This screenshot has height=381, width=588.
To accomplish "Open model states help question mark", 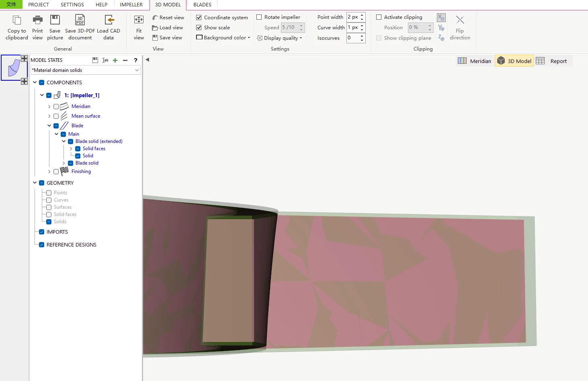I will tap(135, 60).
